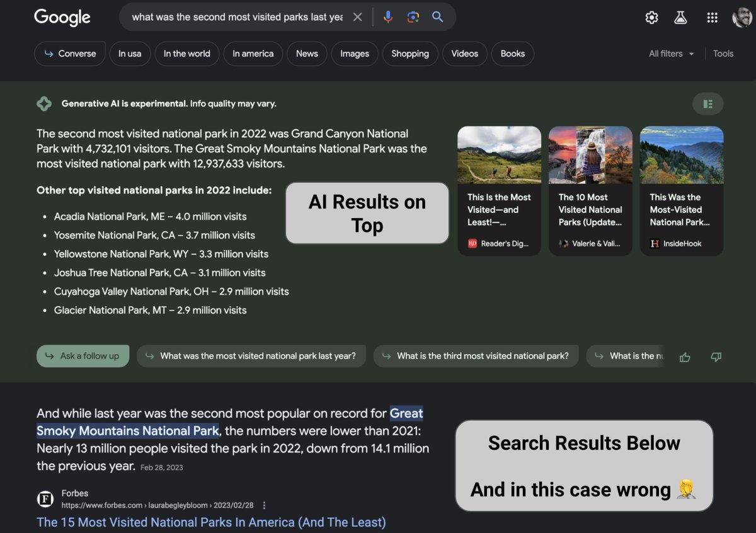The height and width of the screenshot is (533, 756).
Task: Click the Forbes site favicon
Action: click(x=45, y=499)
